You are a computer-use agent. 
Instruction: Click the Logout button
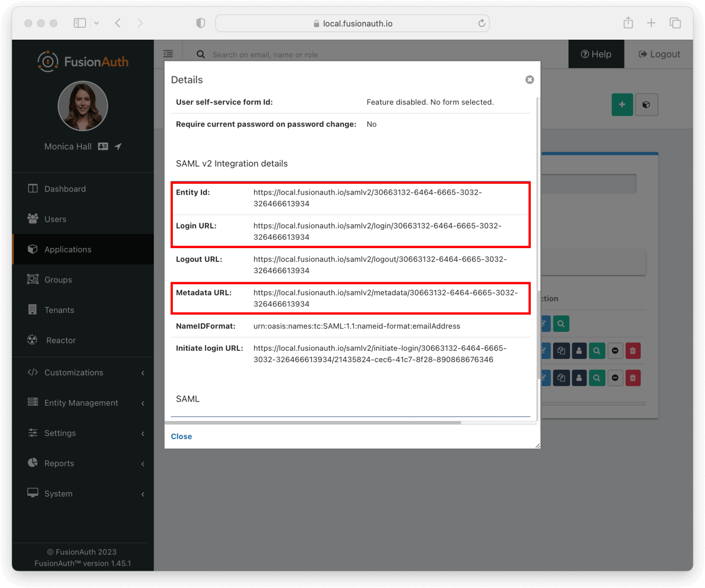(x=659, y=54)
